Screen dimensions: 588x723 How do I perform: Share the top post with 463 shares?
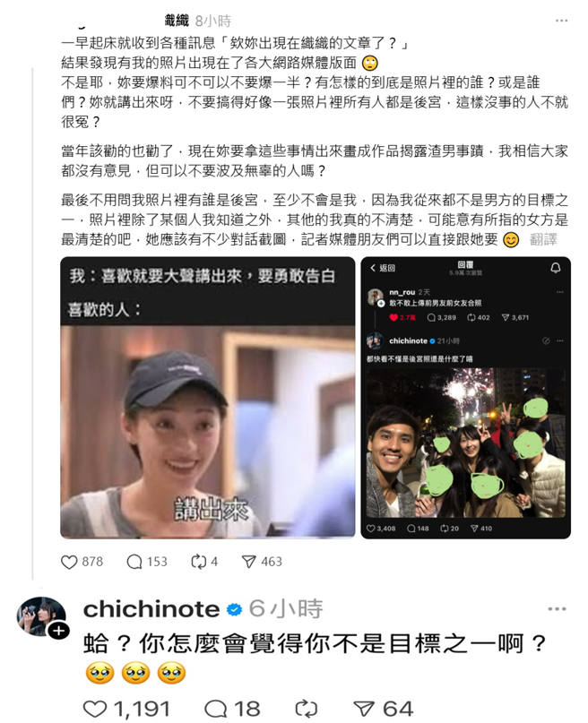coord(249,562)
